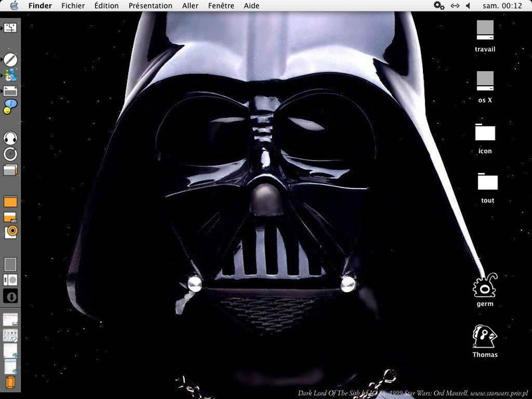Select the travail drive on the desktop

tap(485, 30)
